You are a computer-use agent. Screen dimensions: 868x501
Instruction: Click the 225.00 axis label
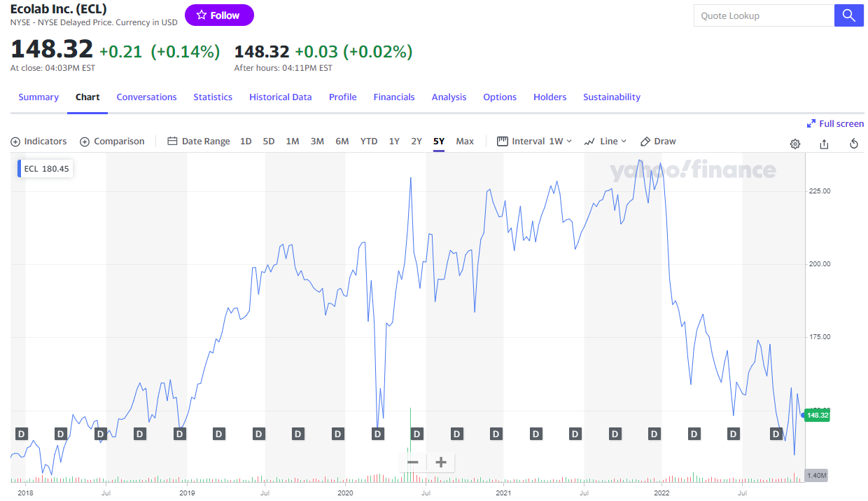click(x=820, y=191)
